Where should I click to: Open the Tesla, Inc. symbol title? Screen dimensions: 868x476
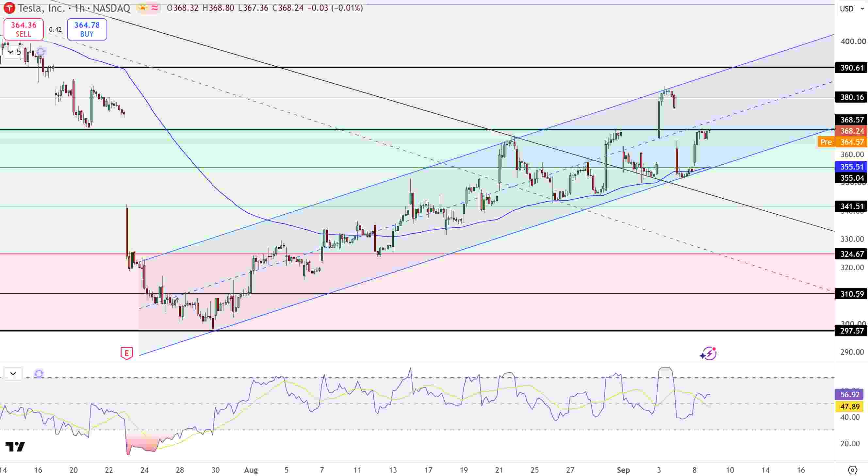pyautogui.click(x=41, y=8)
